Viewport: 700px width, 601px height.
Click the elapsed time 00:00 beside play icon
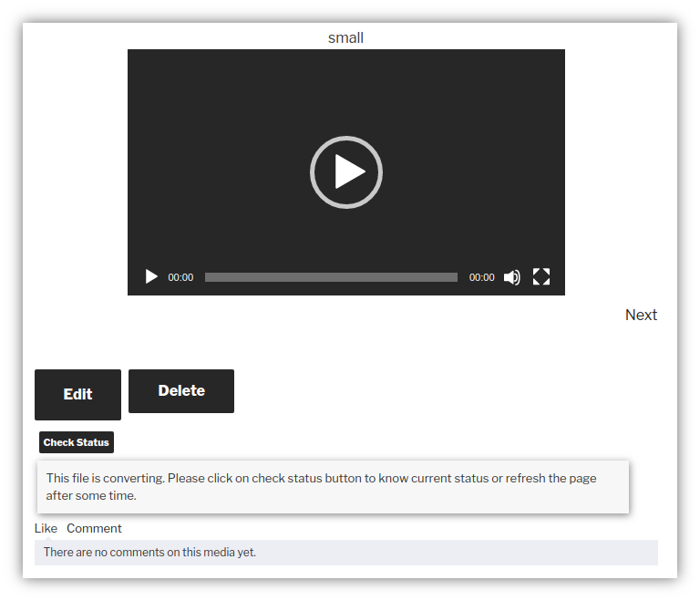tap(180, 277)
